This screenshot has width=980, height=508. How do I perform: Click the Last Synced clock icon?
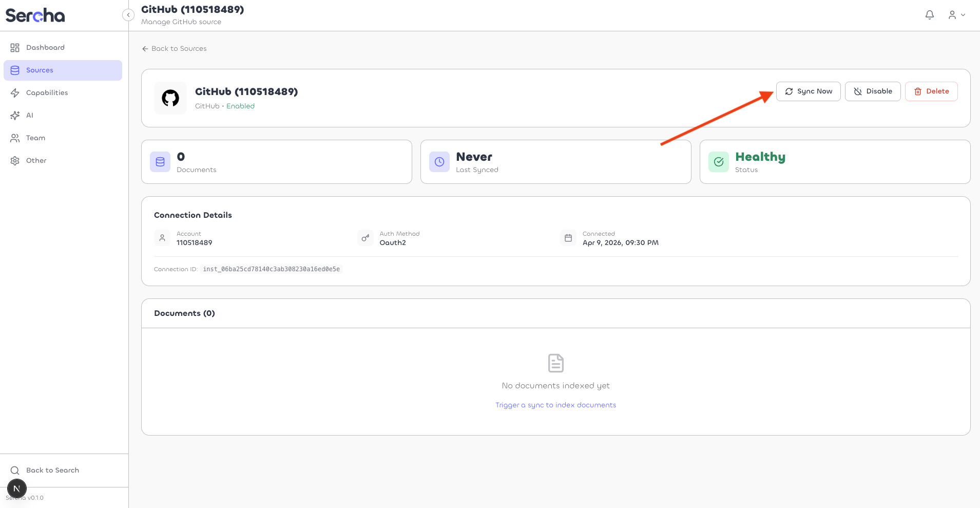439,162
